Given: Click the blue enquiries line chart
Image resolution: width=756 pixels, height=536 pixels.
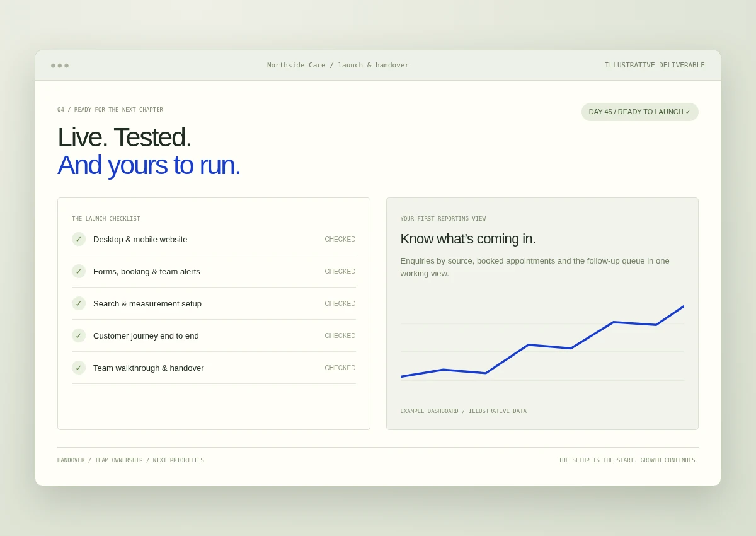Looking at the screenshot, I should point(542,342).
